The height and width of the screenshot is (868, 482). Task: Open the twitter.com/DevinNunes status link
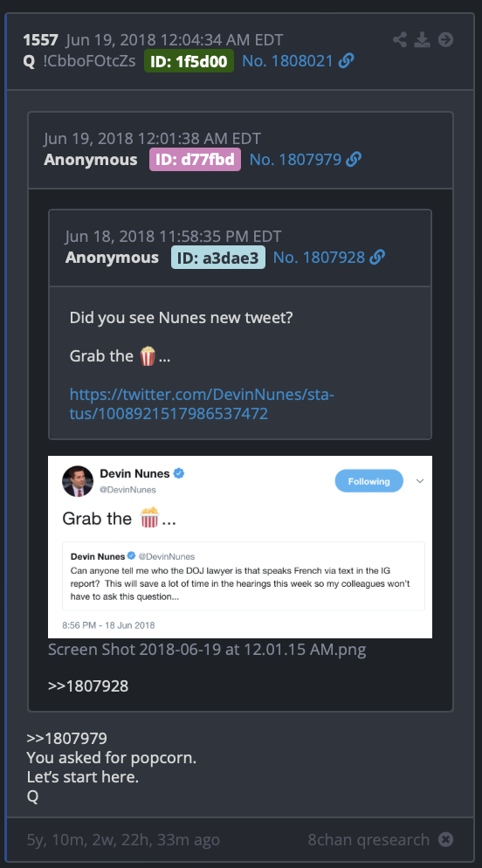tap(202, 404)
